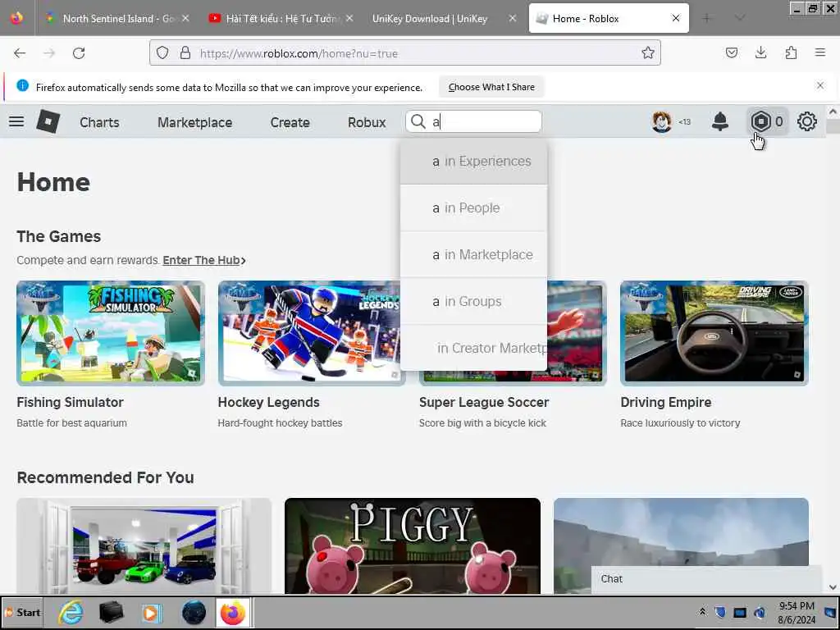
Task: Switch to the YouTube Hài Tết tab
Action: tap(281, 18)
